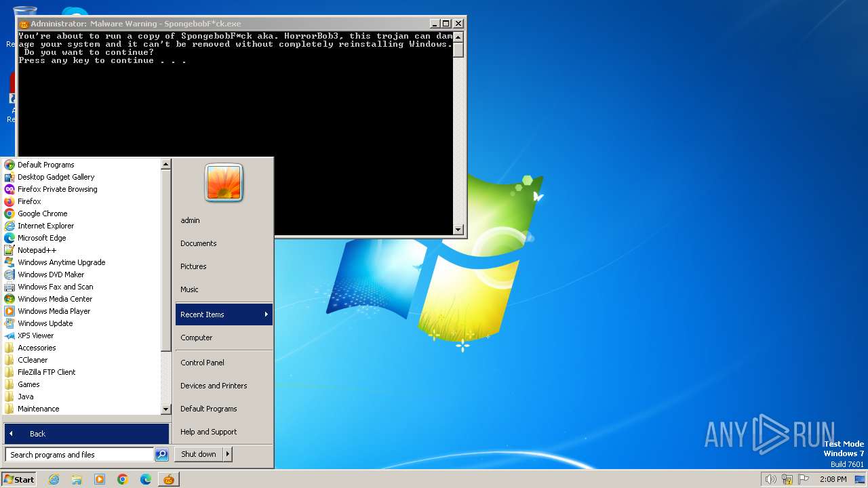Open XPS Viewer icon
Viewport: 868px width, 488px height.
tap(9, 335)
